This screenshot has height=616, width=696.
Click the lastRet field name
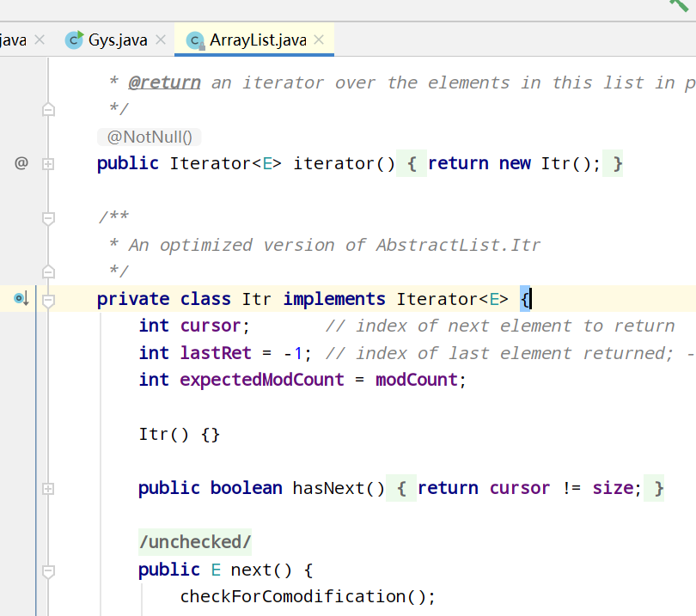pos(216,353)
